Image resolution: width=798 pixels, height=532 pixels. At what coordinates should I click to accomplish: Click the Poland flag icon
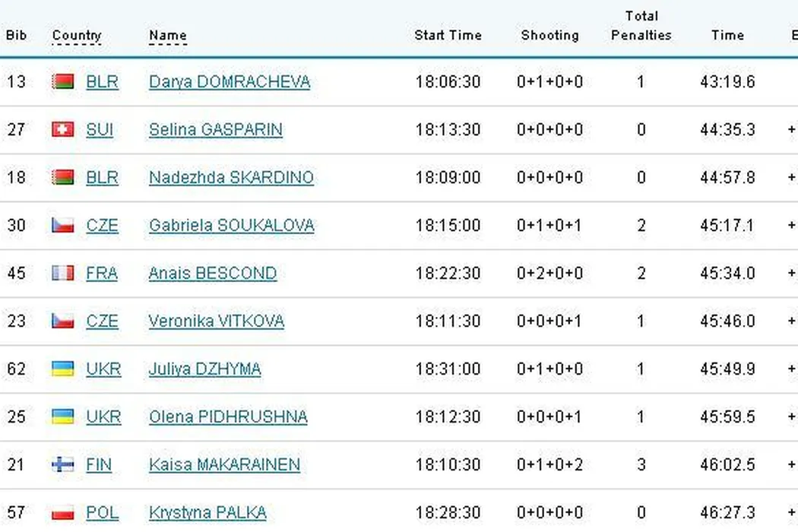[x=62, y=512]
